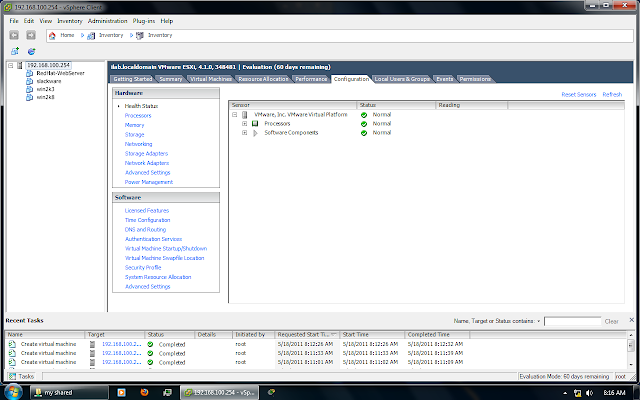Open Virtual Machine Startup/Shutdown link

pos(166,248)
